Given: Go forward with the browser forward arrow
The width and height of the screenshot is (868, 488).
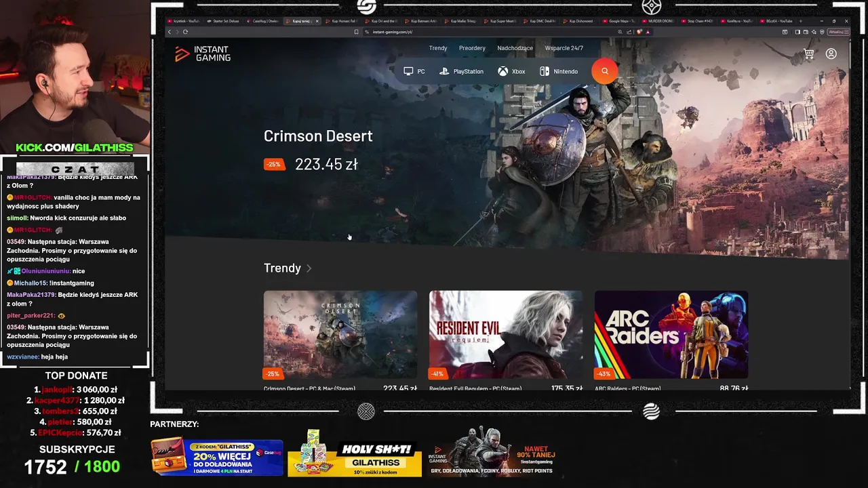Looking at the screenshot, I should pos(177,32).
